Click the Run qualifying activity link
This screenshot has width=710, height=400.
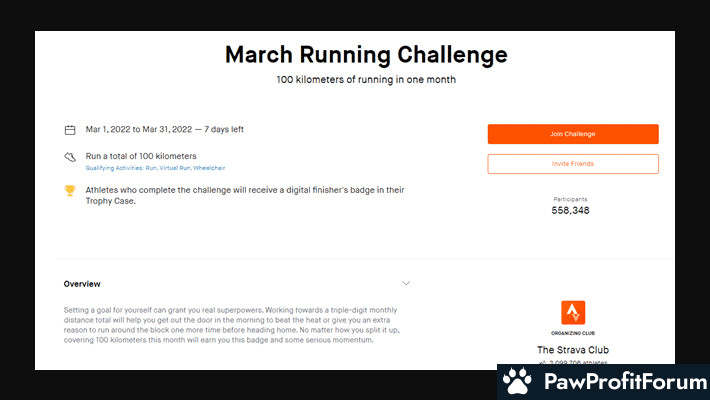click(x=145, y=168)
